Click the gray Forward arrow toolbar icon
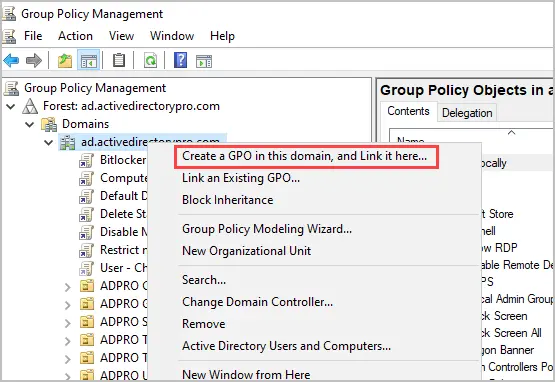This screenshot has height=382, width=555. 34,61
